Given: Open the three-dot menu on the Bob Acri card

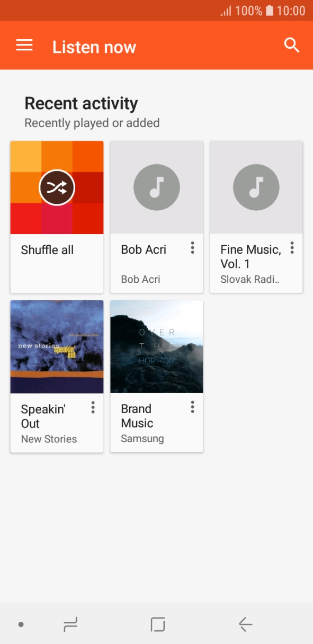Looking at the screenshot, I should point(192,247).
